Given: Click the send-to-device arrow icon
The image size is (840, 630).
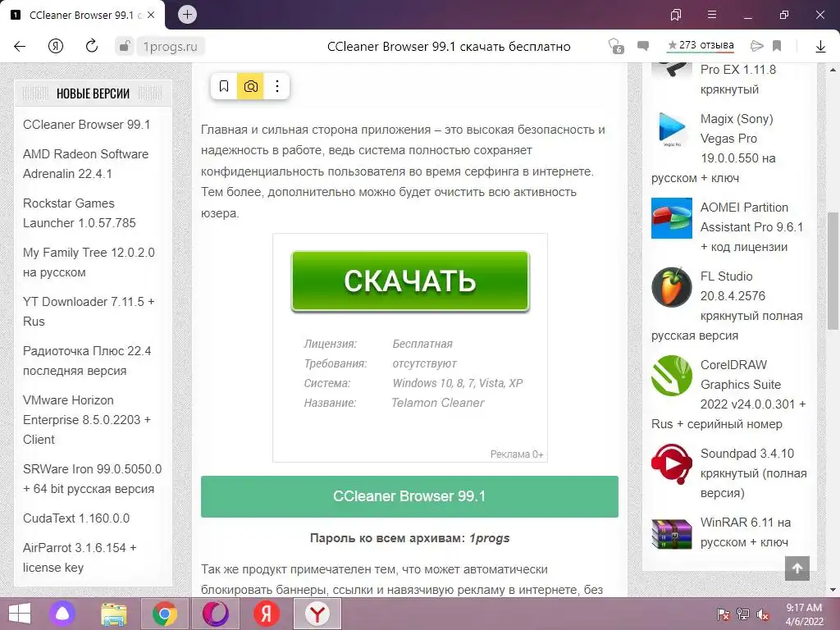Looking at the screenshot, I should [x=756, y=46].
